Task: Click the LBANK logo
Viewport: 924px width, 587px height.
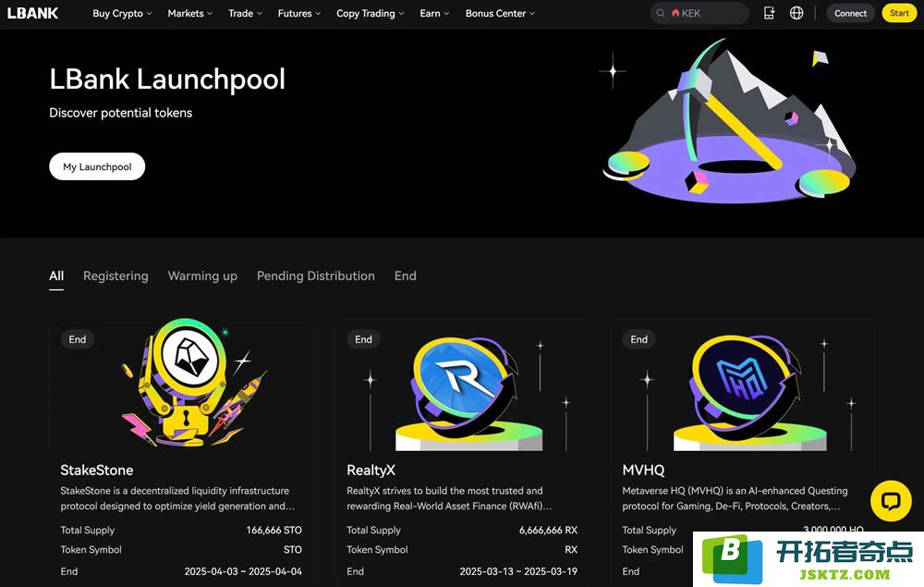Action: (33, 13)
